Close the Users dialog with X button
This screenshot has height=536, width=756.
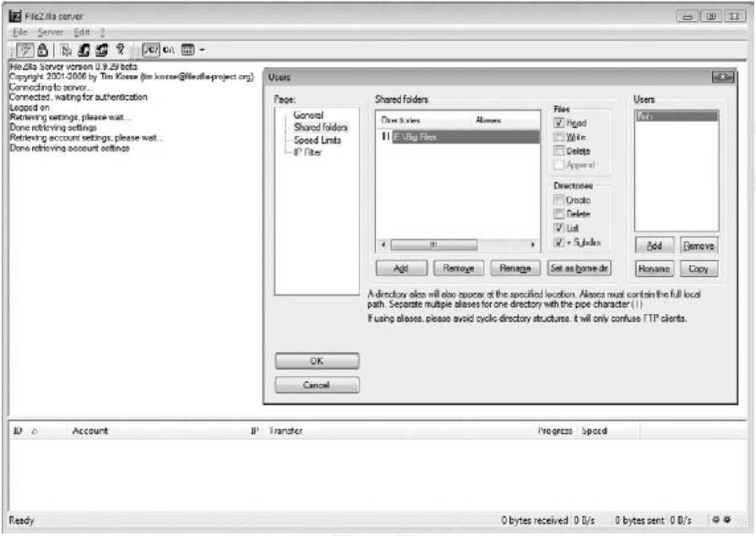tap(723, 77)
